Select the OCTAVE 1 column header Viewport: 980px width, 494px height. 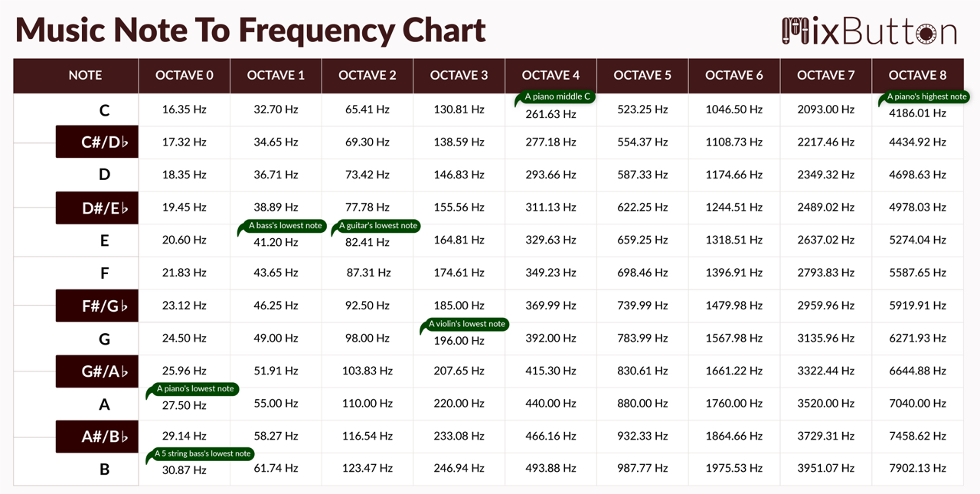click(276, 75)
